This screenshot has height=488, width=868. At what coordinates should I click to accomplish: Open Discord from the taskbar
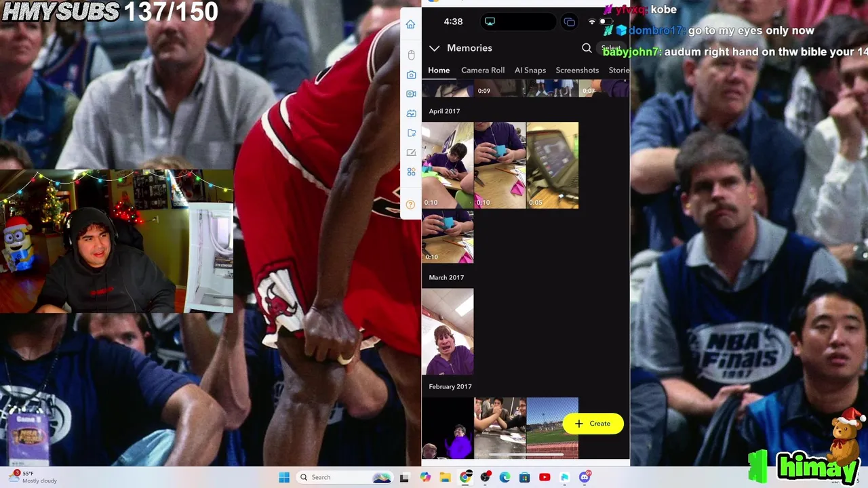(585, 477)
